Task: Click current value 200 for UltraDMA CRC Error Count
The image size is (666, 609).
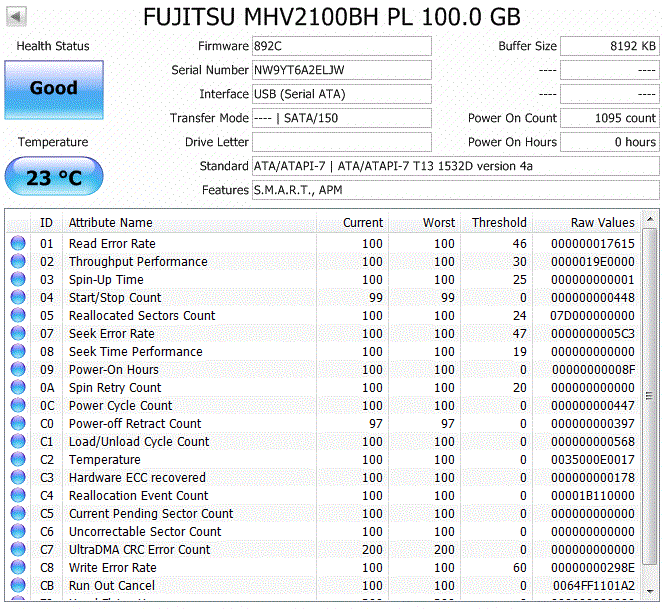Action: (x=372, y=550)
